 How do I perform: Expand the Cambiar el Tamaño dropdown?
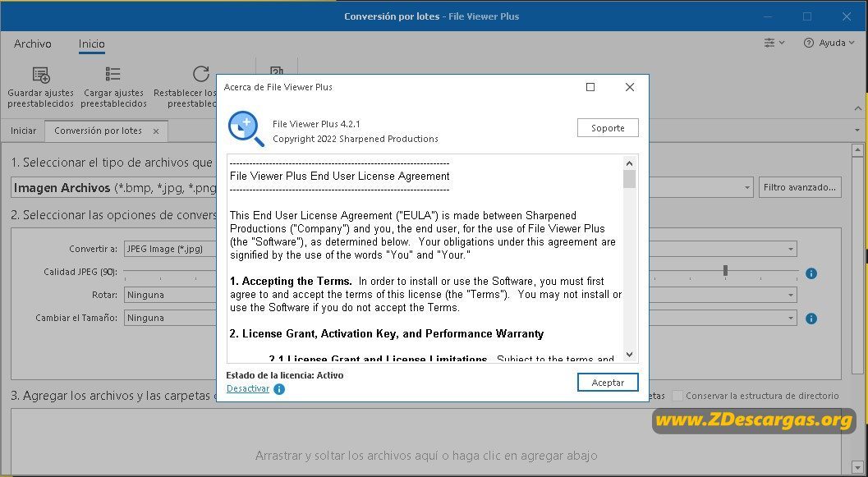(x=791, y=319)
